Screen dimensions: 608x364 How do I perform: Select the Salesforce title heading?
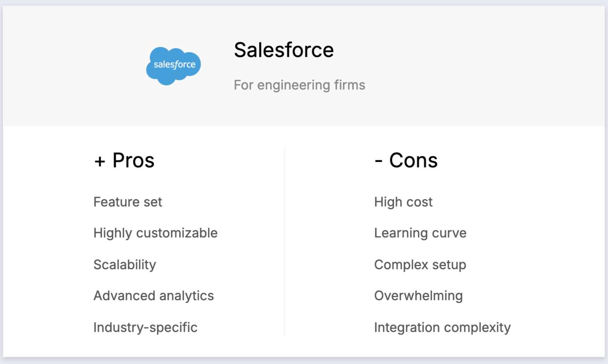point(284,50)
